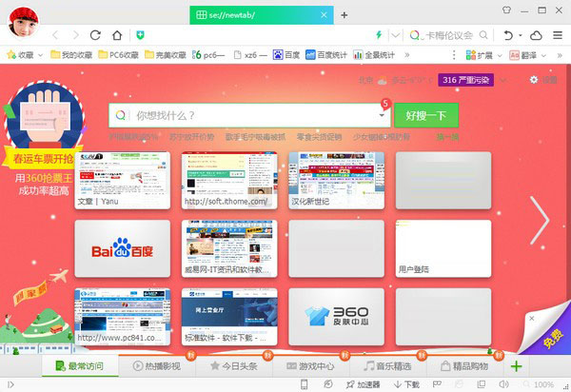Click the forward navigation arrow
The height and width of the screenshot is (392, 571).
coord(76,35)
